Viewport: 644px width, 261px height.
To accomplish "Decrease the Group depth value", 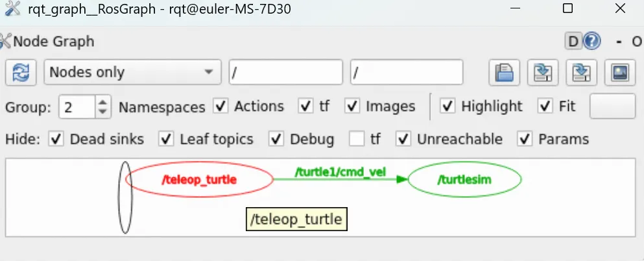I will [102, 112].
